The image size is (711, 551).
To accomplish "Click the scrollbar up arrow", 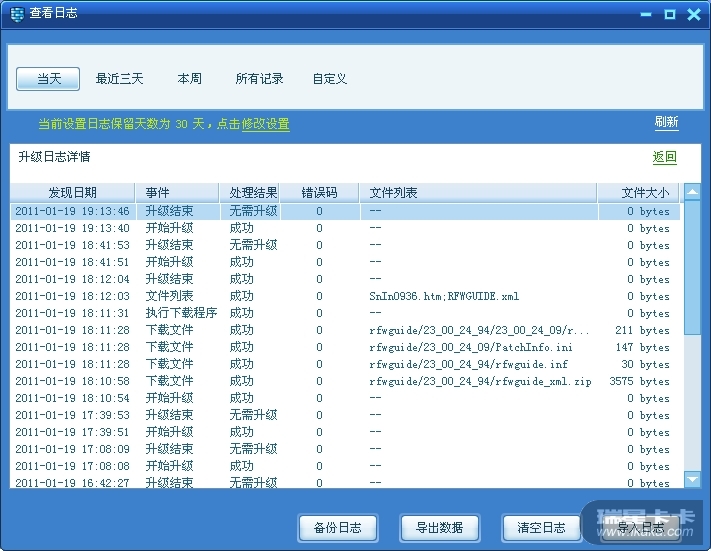I will click(x=692, y=192).
